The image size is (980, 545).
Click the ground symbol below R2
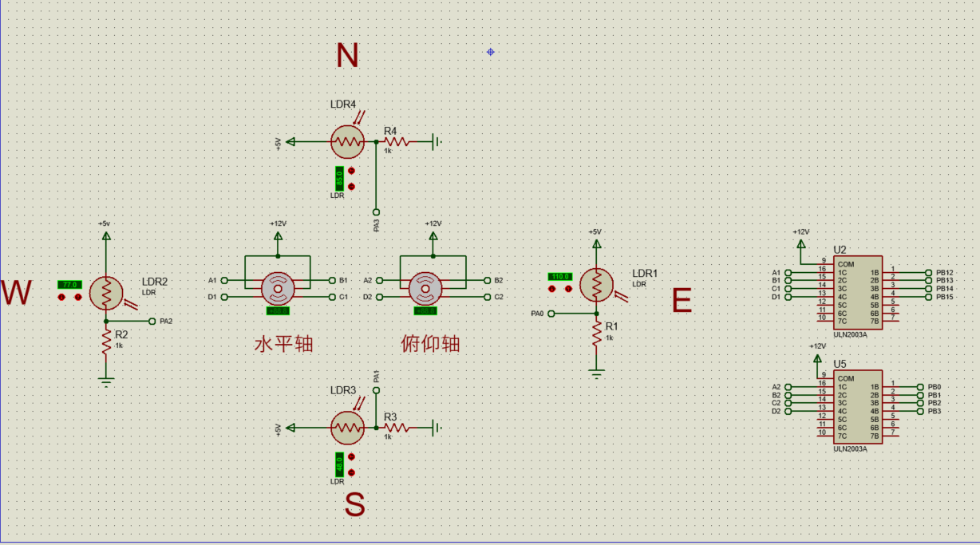106,381
